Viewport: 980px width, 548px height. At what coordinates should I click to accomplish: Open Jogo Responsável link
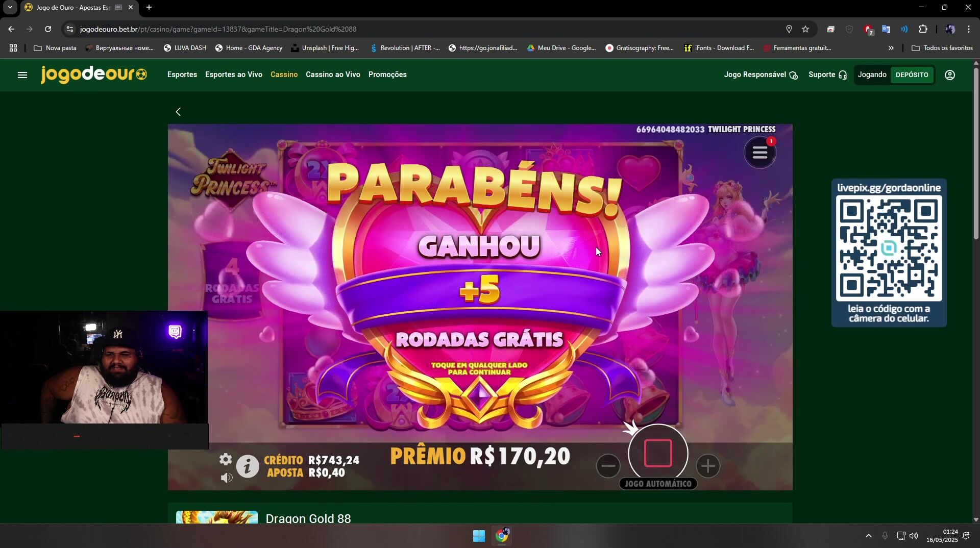pyautogui.click(x=761, y=75)
